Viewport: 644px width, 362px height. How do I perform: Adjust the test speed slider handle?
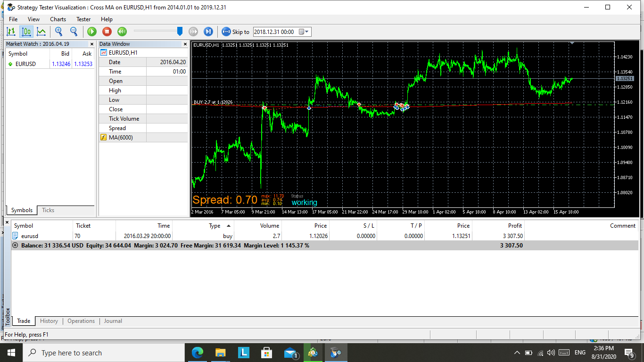click(180, 31)
